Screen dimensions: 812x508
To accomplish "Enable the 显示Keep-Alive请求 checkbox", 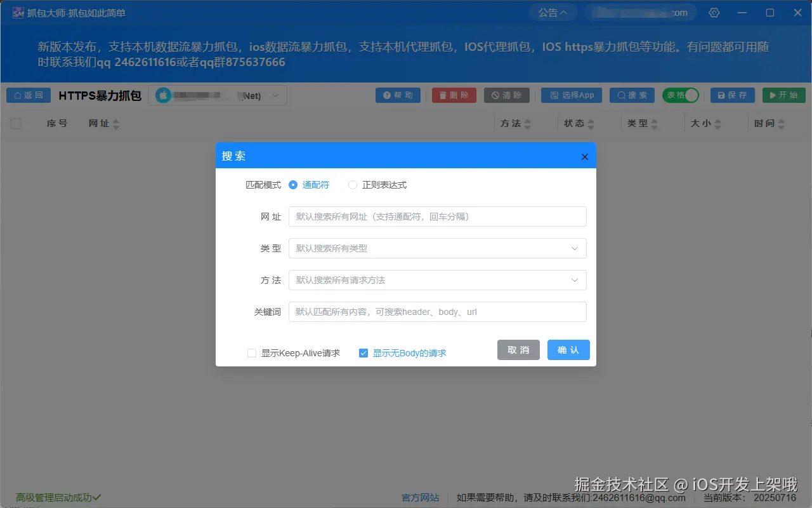I will coord(251,352).
